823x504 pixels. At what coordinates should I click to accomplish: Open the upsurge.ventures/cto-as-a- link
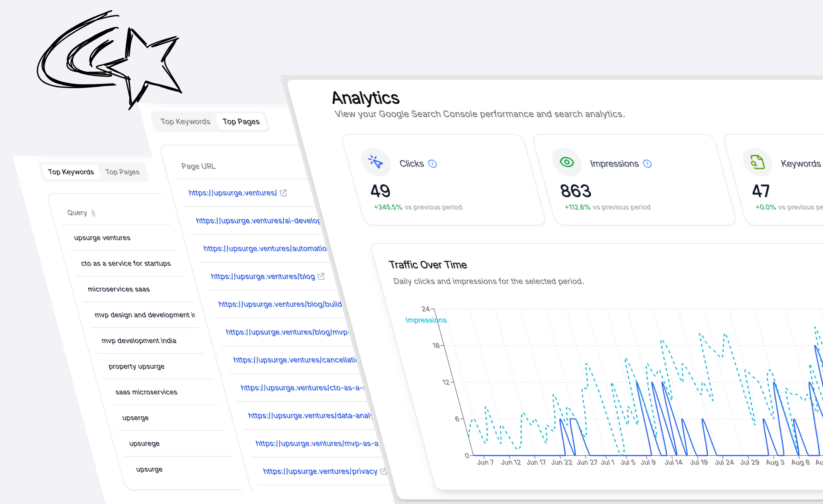pos(302,388)
